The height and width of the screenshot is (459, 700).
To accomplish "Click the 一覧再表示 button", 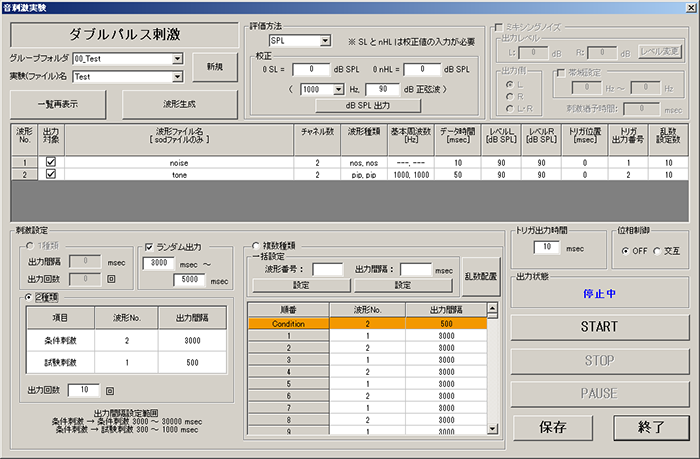I will point(58,104).
